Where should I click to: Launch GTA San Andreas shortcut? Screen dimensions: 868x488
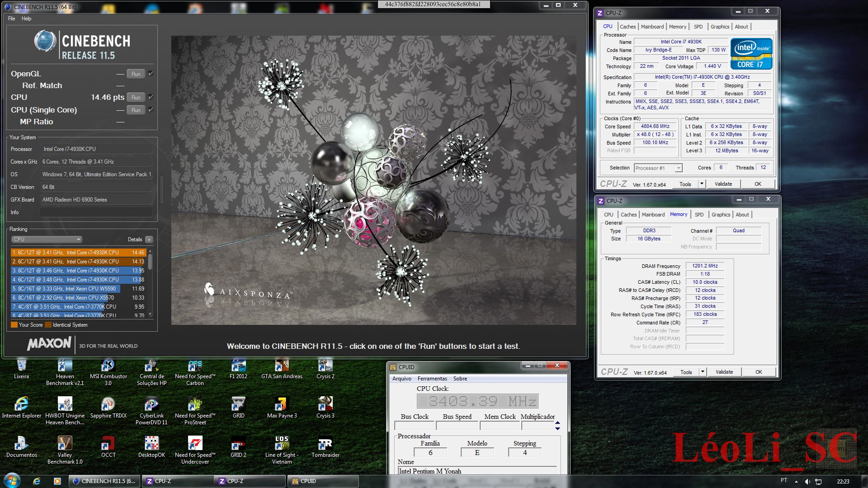click(x=282, y=369)
